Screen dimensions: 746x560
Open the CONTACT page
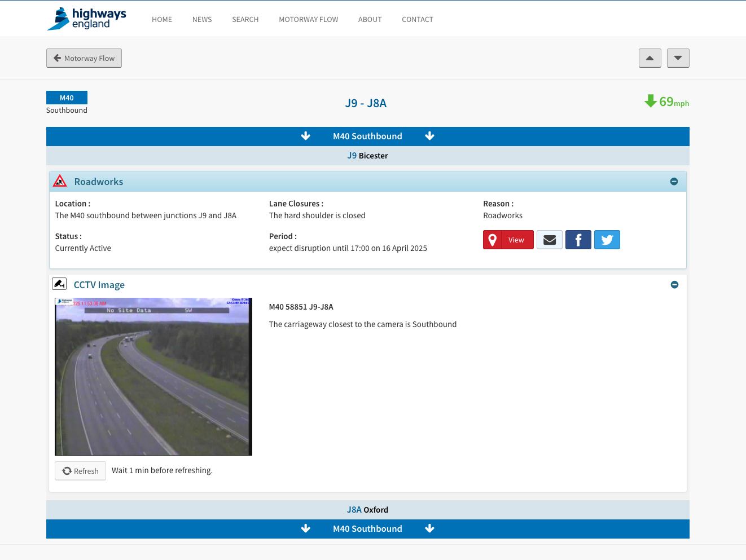418,19
